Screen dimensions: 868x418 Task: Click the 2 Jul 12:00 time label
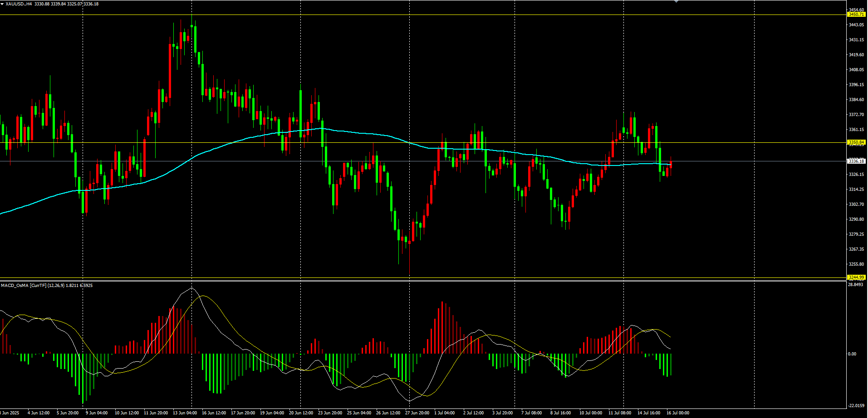(474, 413)
